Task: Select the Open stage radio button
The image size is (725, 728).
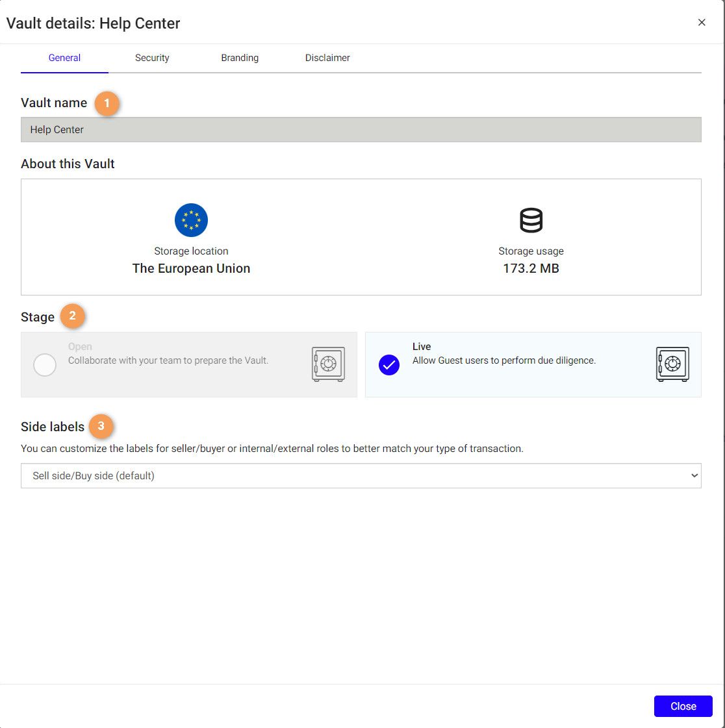Action: pyautogui.click(x=45, y=365)
